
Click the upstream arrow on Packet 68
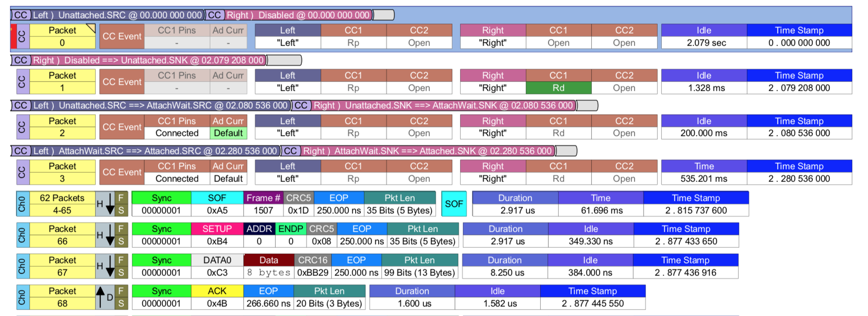coord(100,297)
